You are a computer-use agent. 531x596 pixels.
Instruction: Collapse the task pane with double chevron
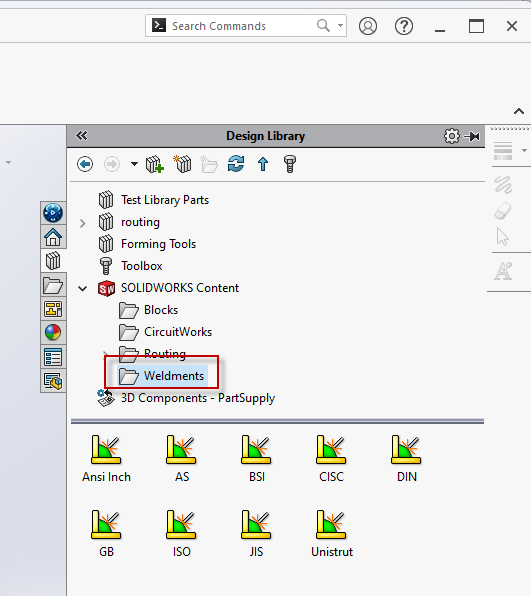coord(81,136)
